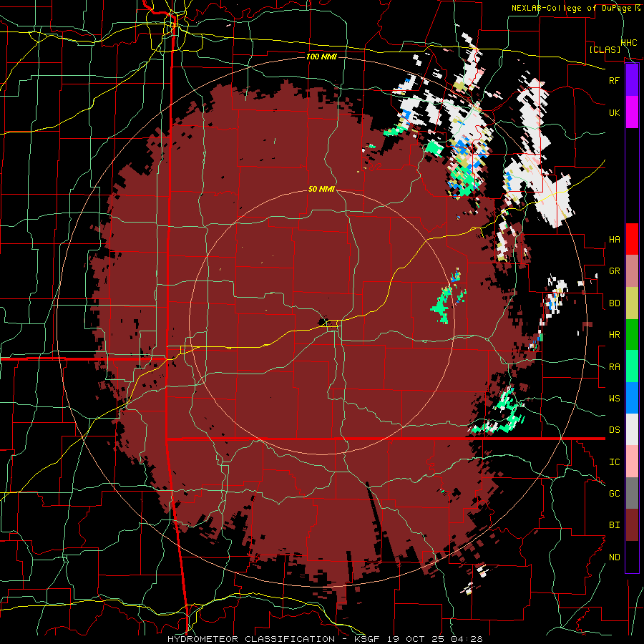Click the 100 NMI range ring label
This screenshot has height=644, width=644.
[321, 57]
